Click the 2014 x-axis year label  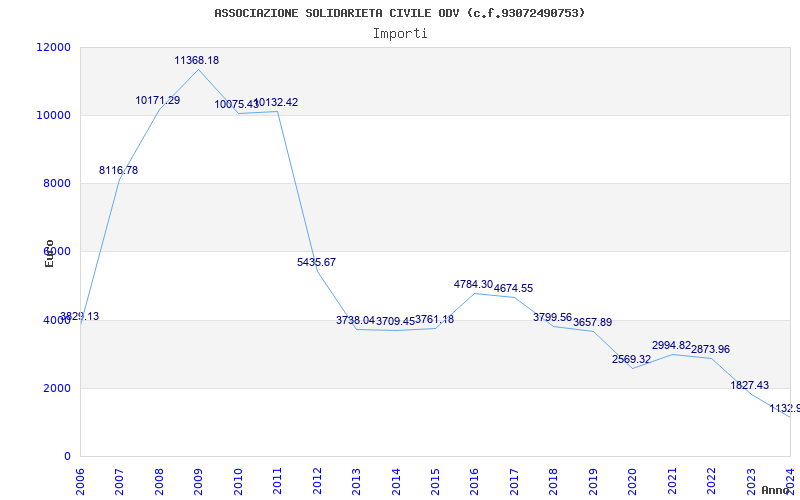click(396, 480)
